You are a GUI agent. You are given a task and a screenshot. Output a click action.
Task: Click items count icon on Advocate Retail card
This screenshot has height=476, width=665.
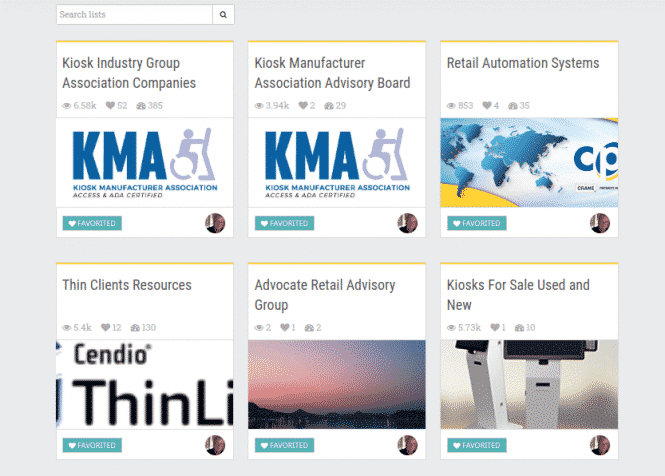click(x=310, y=328)
